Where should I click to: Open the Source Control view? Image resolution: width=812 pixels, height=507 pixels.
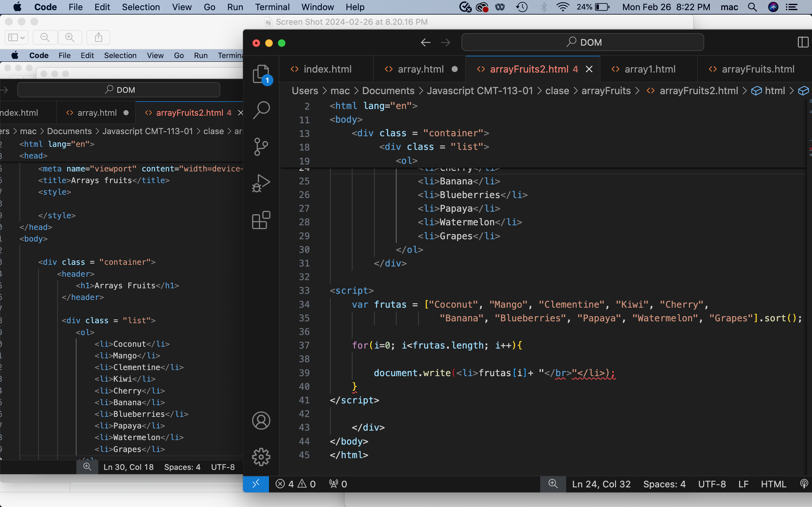pos(261,146)
